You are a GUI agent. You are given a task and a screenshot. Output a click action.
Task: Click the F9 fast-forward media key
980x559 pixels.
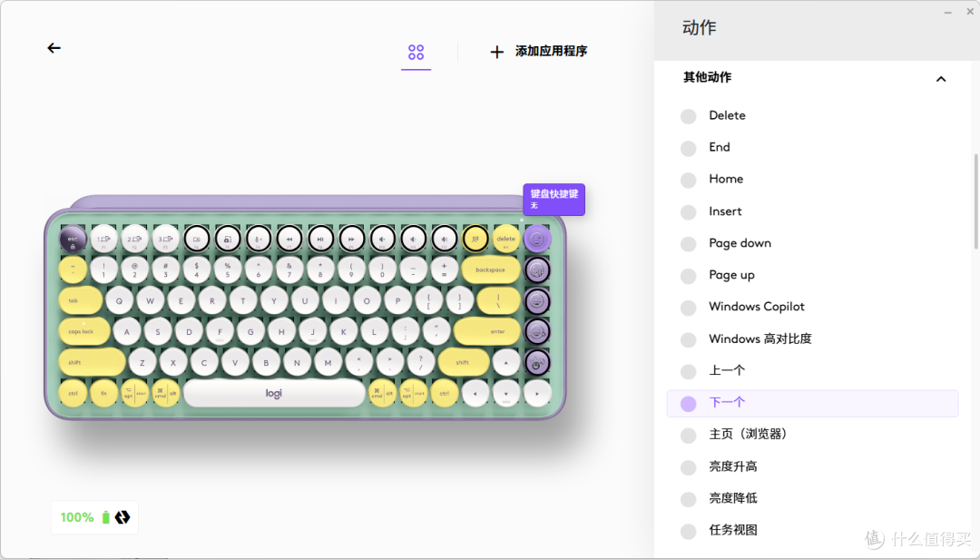pos(351,239)
